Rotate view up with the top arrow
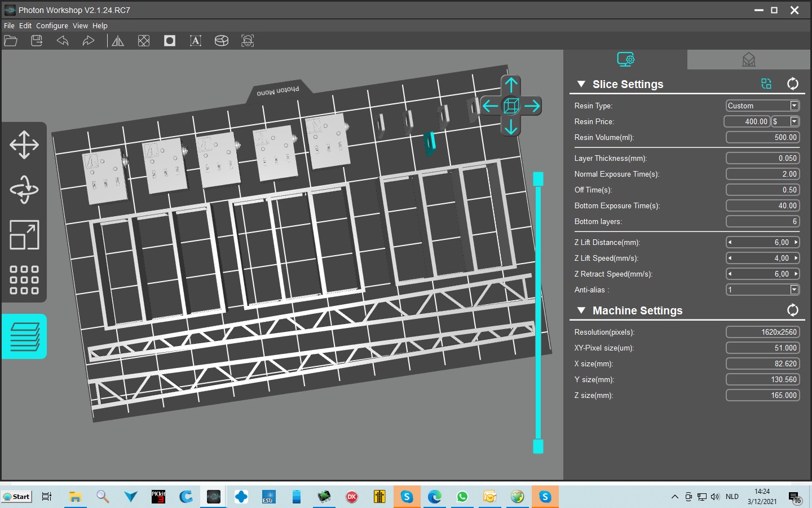Viewport: 812px width, 508px height. [x=511, y=85]
